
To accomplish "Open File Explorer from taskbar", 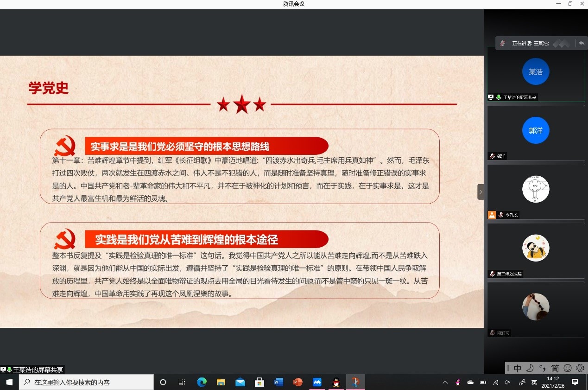I will (x=221, y=383).
